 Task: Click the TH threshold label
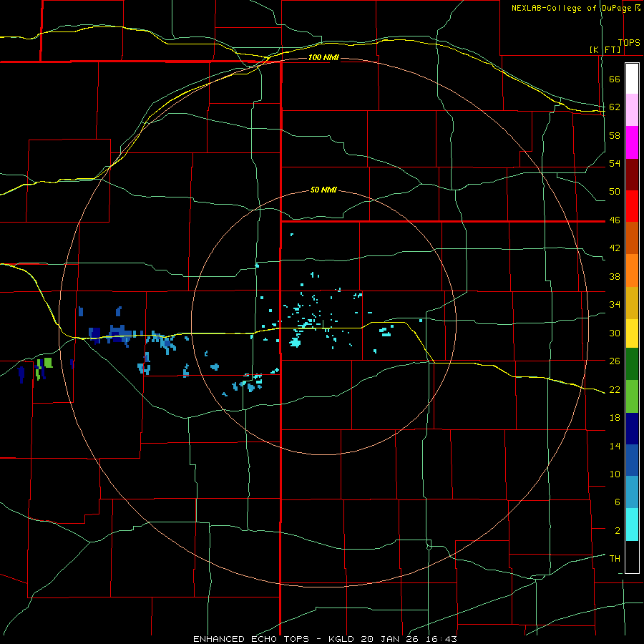(615, 559)
